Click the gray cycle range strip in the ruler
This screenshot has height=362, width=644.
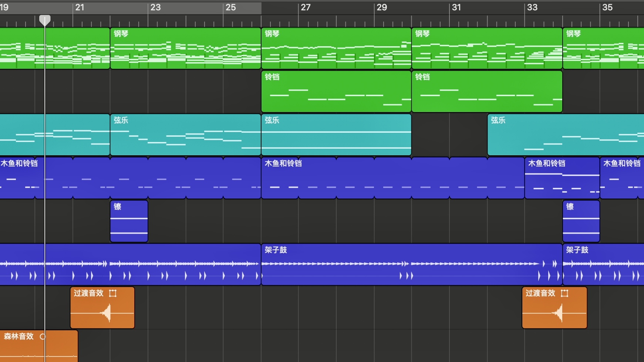click(148, 8)
